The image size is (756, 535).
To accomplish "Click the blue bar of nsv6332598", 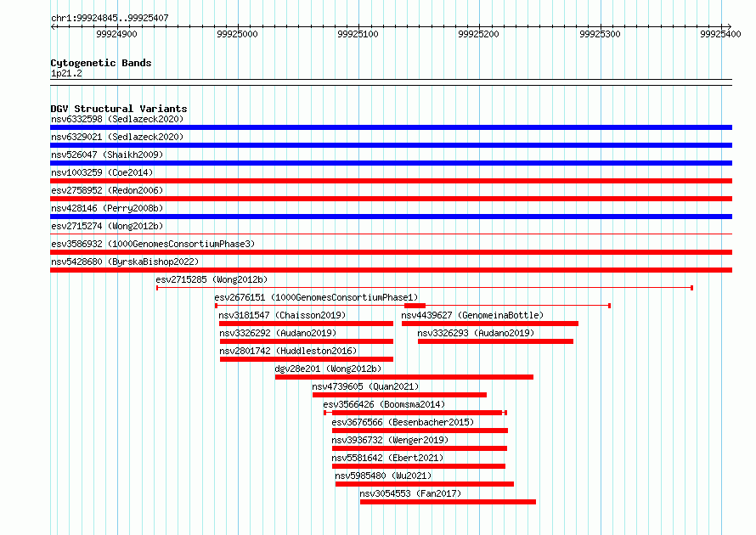I will coord(391,127).
